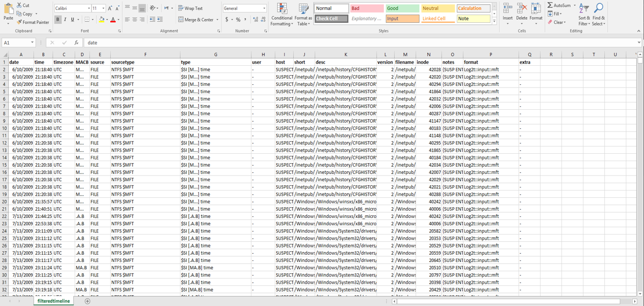Click the Cut scissors icon

[x=19, y=5]
